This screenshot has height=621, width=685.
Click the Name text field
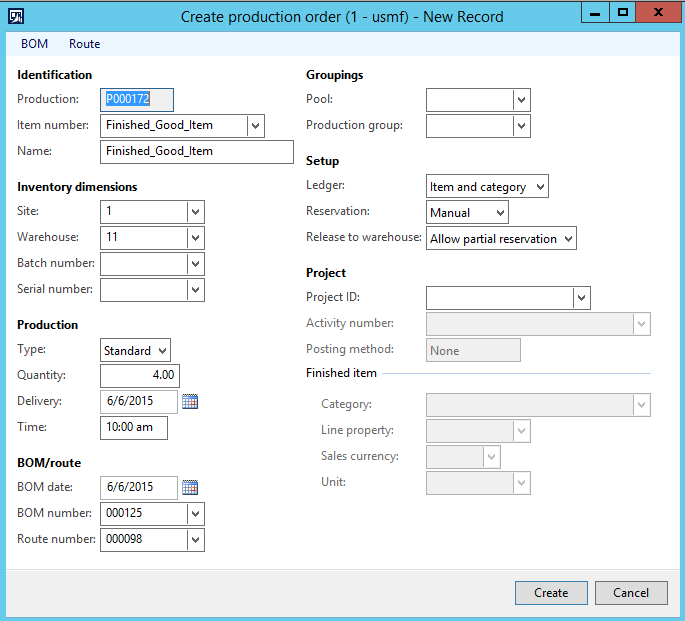tap(197, 152)
